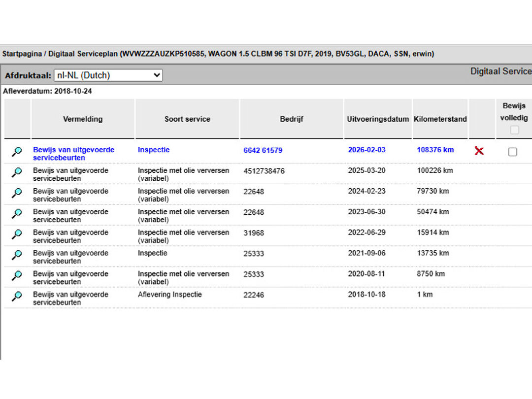Viewport: 532px width, 399px height.
Task: View the Aflevering Inspectie record magnifier
Action: pyautogui.click(x=17, y=297)
